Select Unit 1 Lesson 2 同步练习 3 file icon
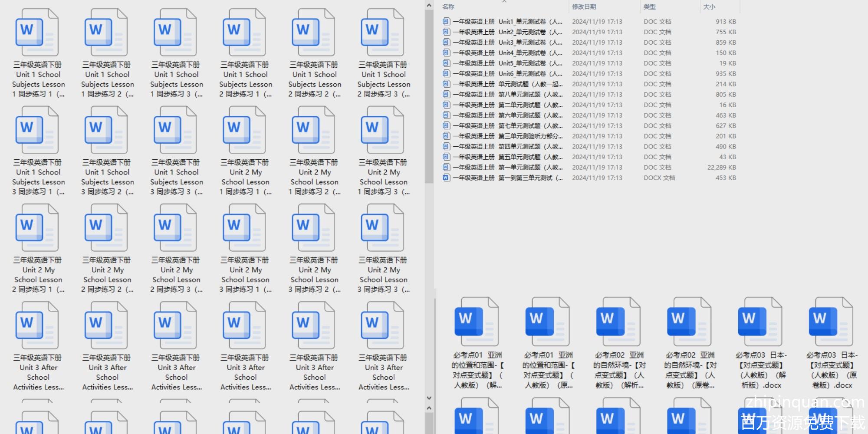The width and height of the screenshot is (868, 434). click(383, 33)
